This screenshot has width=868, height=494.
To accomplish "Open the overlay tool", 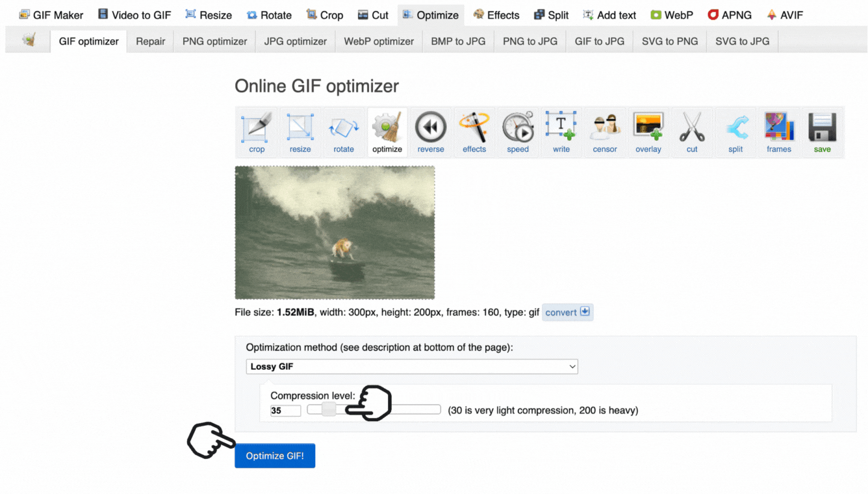I will [648, 132].
